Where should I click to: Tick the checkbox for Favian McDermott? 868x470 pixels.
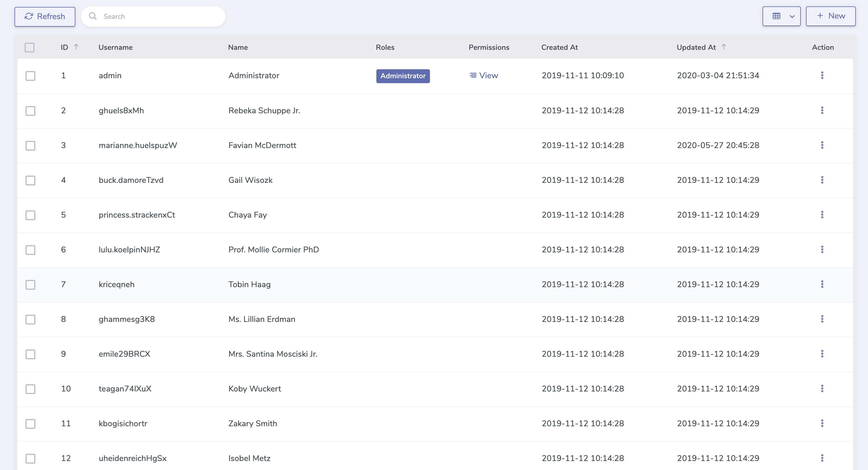(x=30, y=145)
